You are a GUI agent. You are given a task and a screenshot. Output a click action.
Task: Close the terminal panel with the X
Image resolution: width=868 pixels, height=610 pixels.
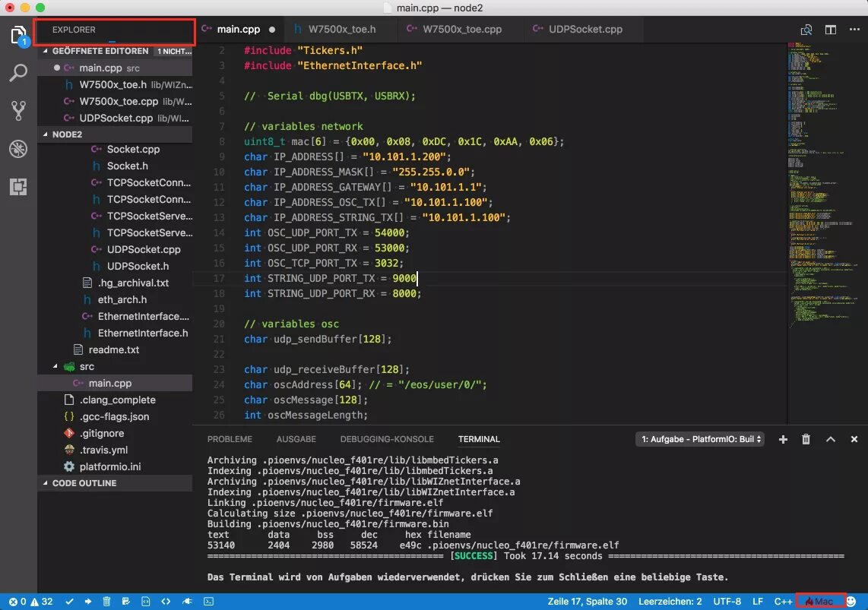854,439
